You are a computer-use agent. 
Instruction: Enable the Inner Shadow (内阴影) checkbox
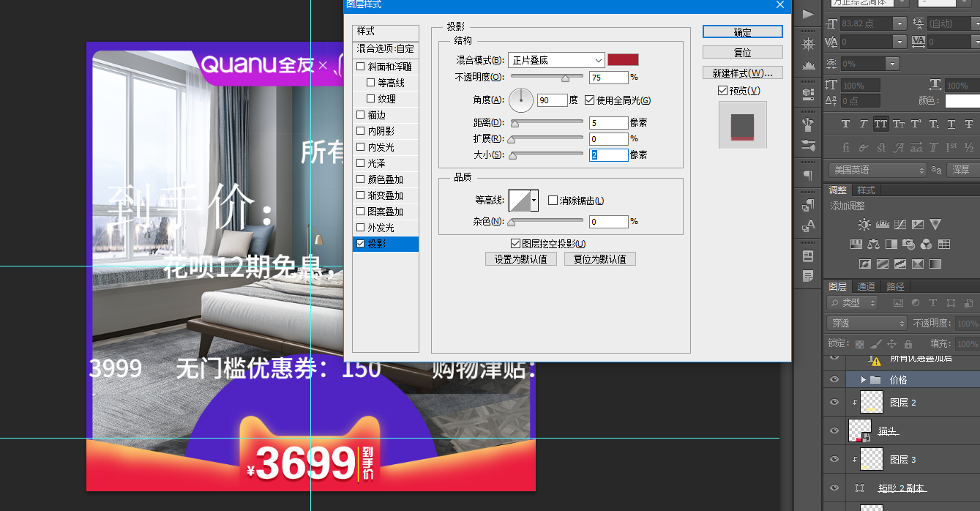[x=360, y=131]
